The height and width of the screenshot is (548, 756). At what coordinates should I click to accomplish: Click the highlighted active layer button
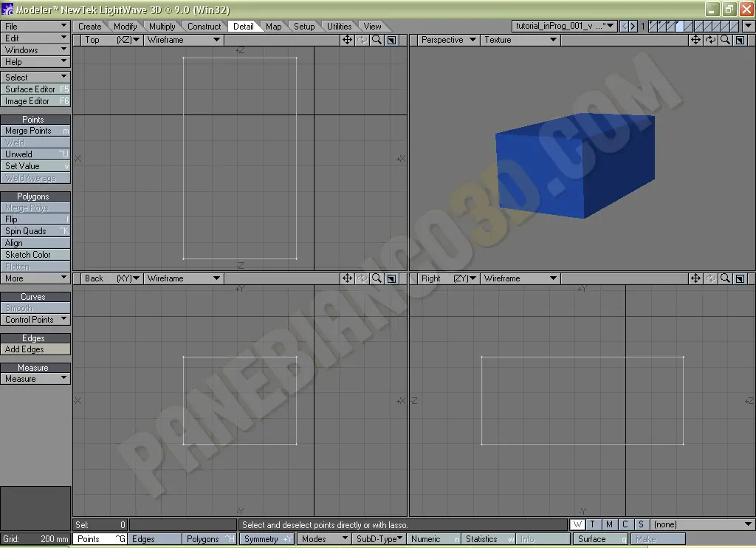click(680, 26)
